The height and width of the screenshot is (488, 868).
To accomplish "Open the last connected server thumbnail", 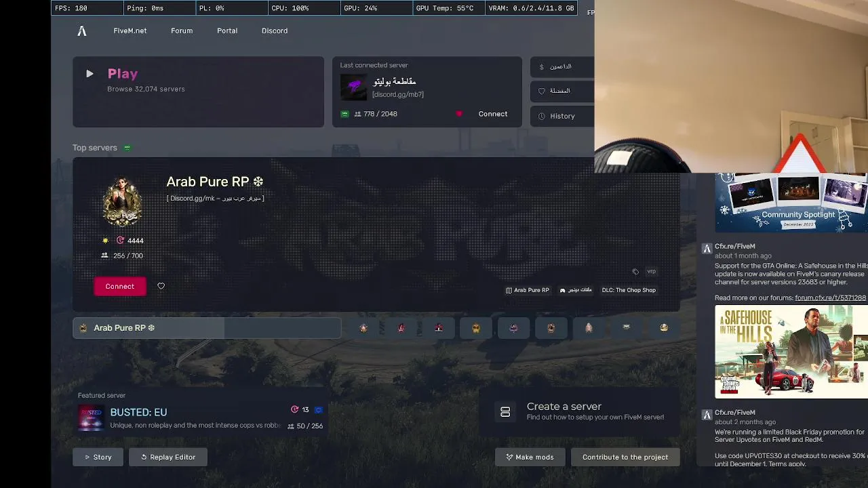I will click(353, 87).
